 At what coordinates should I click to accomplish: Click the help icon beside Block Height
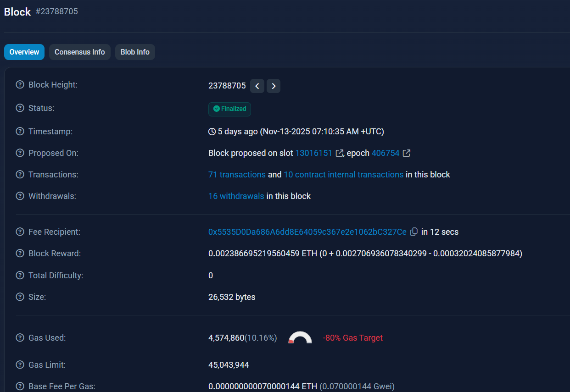tap(19, 84)
